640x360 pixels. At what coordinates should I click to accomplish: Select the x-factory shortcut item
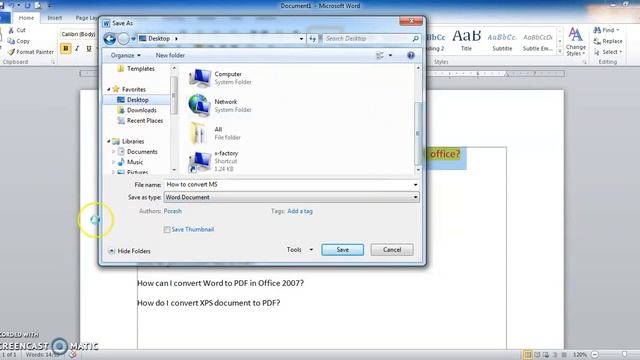pos(213,161)
